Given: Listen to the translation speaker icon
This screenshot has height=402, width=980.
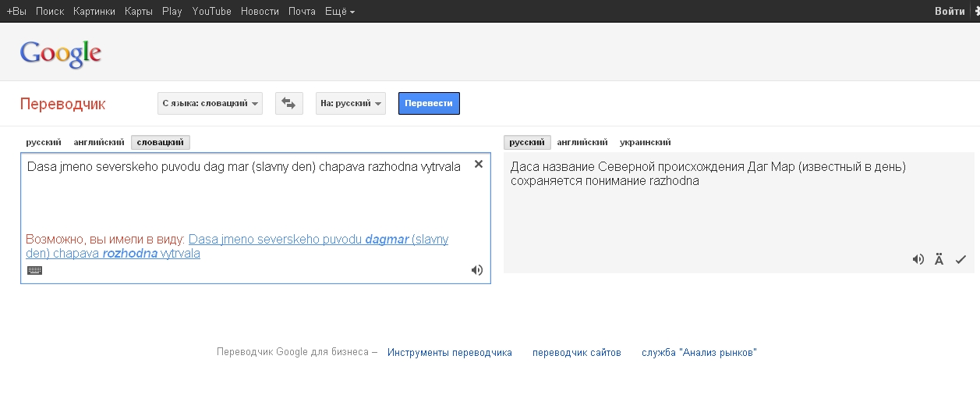Looking at the screenshot, I should click(918, 260).
